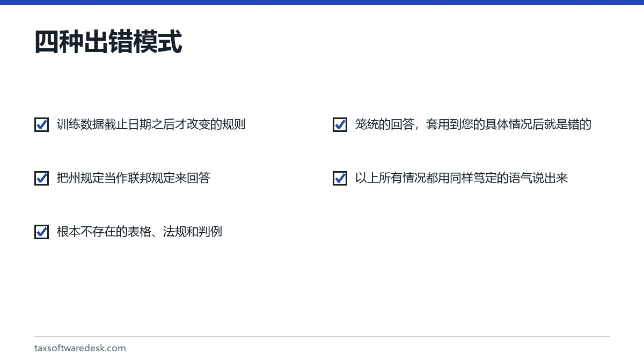Image resolution: width=644 pixels, height=362 pixels.
Task: Click the text 根本不存在的表格、法规和判例
Action: coord(139,232)
